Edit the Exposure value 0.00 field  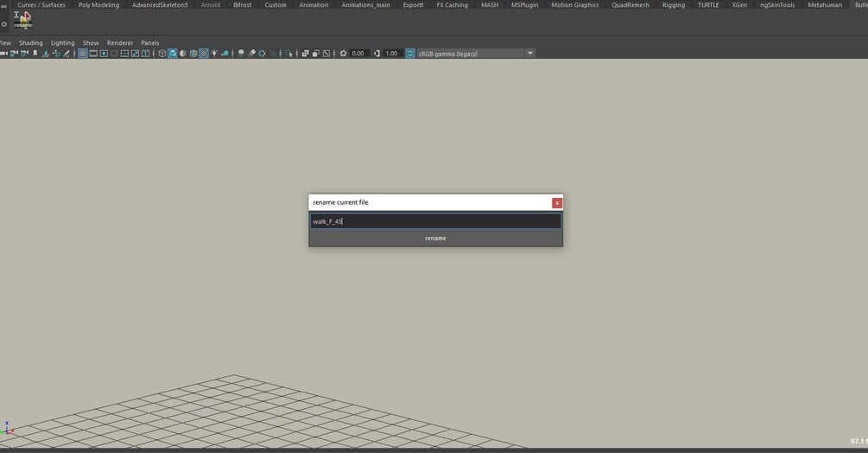click(359, 53)
